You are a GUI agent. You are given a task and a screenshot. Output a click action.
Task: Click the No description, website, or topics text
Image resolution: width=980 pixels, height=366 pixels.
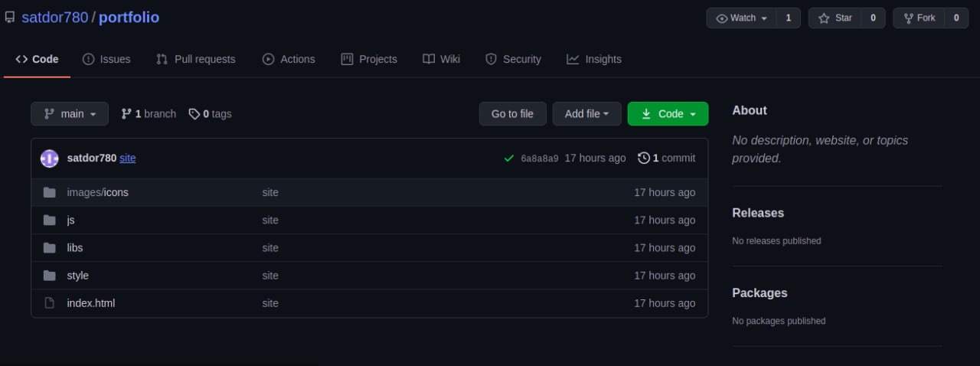coord(820,149)
